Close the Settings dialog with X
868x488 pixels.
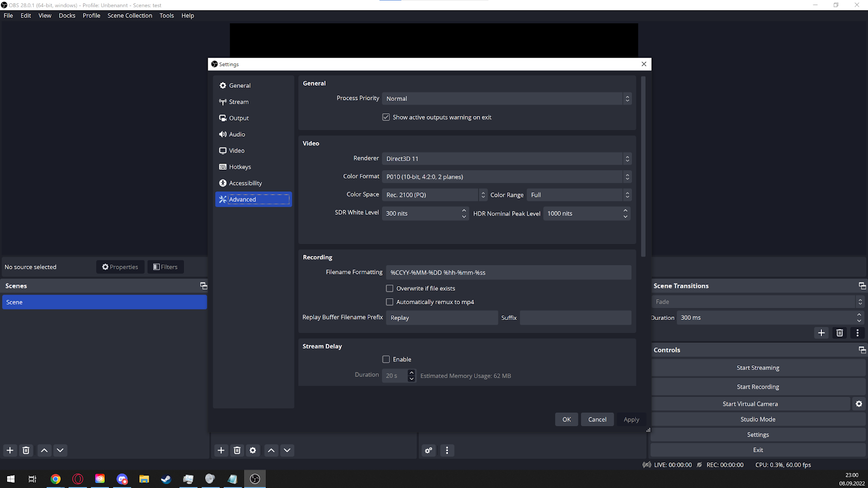point(644,64)
